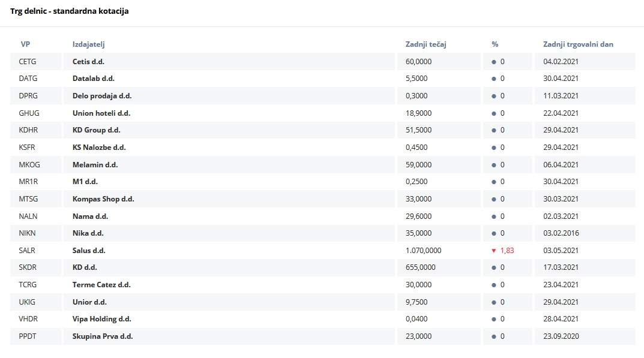Open issuer Melamin d.d.
644x358 pixels.
pos(95,165)
